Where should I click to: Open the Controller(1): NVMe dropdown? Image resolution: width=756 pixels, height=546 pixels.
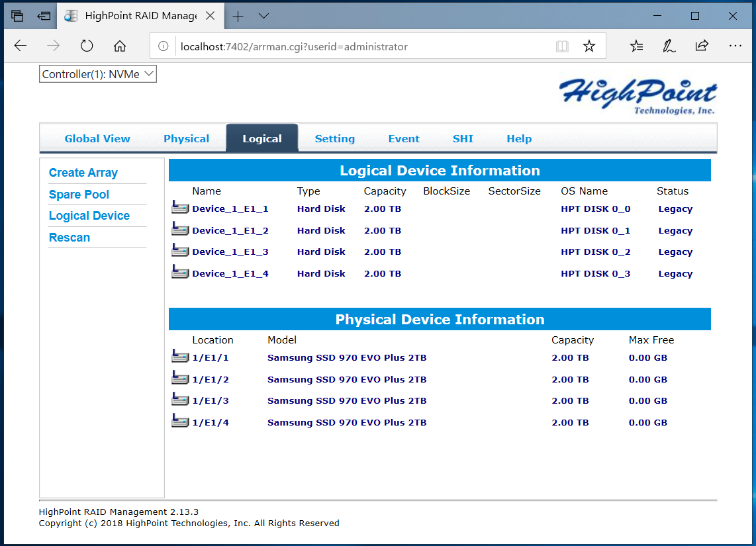click(98, 74)
